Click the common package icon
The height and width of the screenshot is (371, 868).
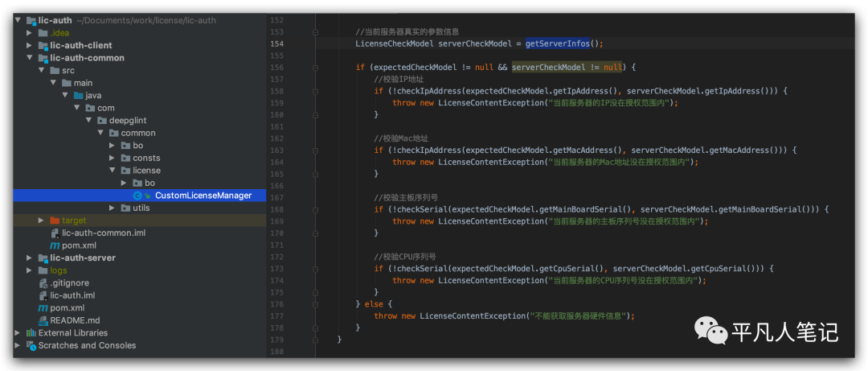tap(114, 133)
